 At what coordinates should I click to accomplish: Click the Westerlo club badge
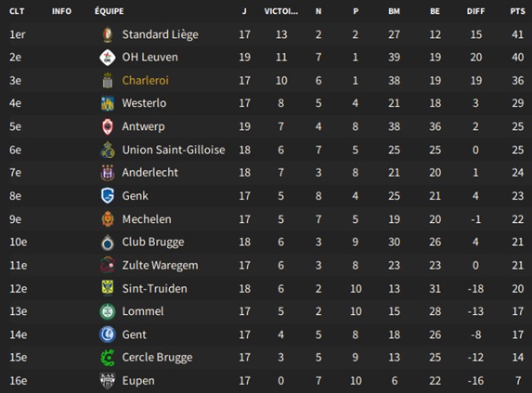[108, 103]
